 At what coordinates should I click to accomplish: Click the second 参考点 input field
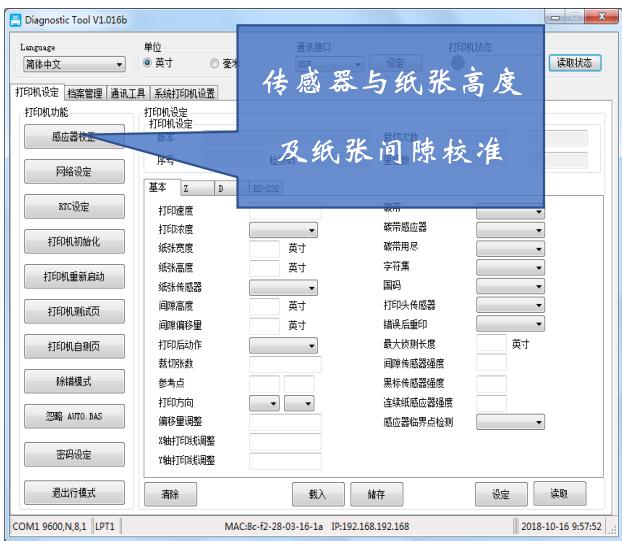pyautogui.click(x=299, y=384)
